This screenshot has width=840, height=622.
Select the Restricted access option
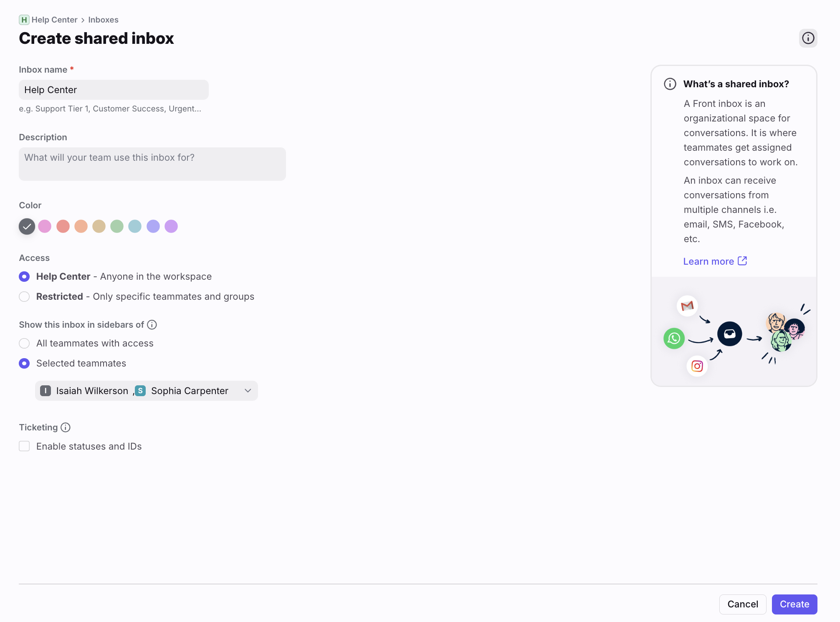(x=24, y=297)
